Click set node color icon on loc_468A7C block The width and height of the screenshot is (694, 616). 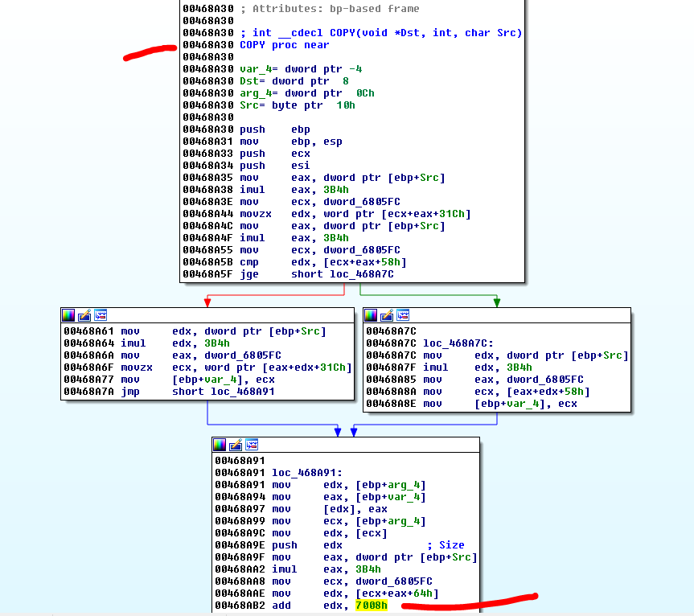pyautogui.click(x=372, y=315)
